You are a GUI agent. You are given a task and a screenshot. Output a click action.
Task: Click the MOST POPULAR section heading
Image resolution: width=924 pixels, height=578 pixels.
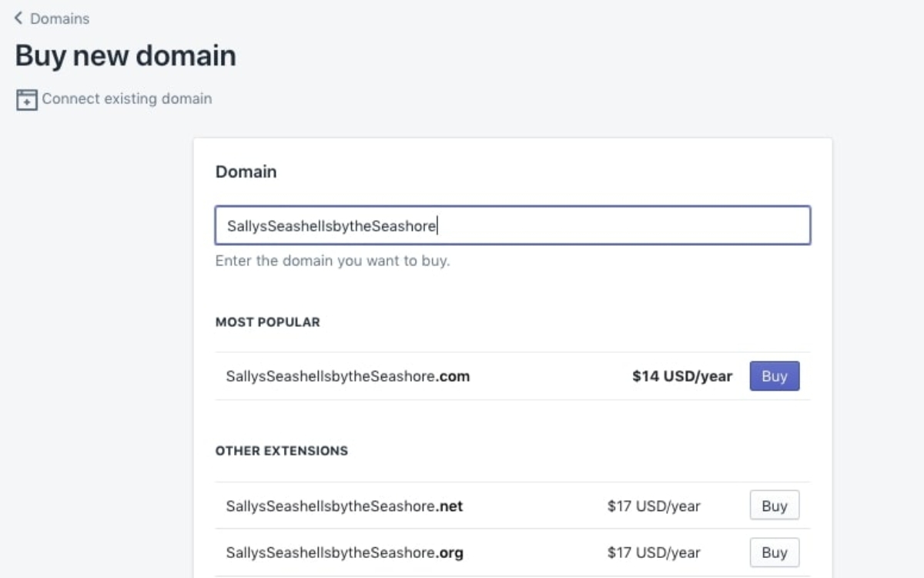(x=268, y=322)
